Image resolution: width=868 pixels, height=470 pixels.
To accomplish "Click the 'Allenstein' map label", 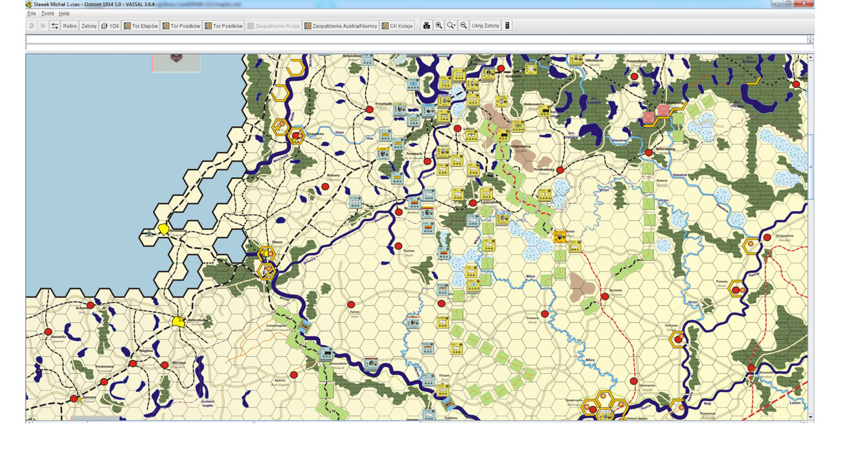I will (594, 60).
